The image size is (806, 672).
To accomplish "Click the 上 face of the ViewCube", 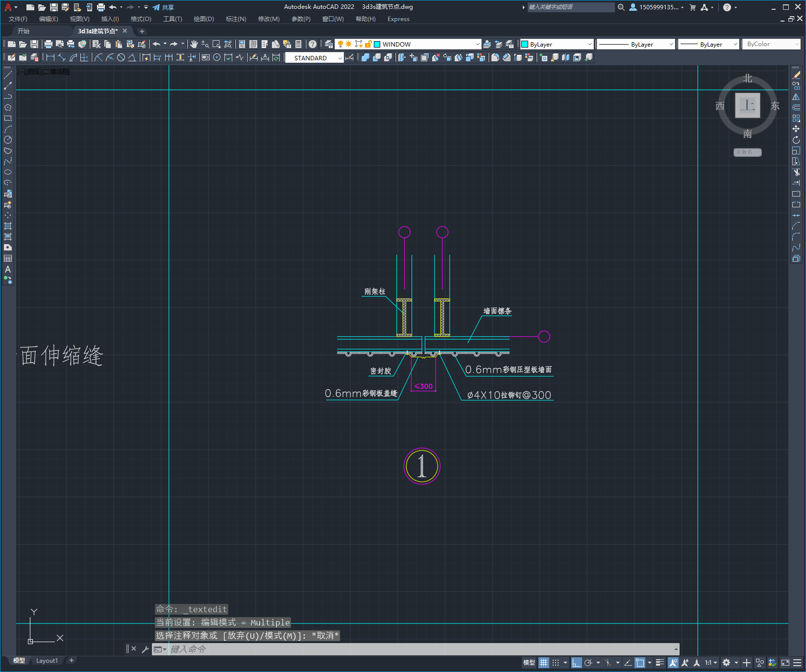I will point(748,105).
